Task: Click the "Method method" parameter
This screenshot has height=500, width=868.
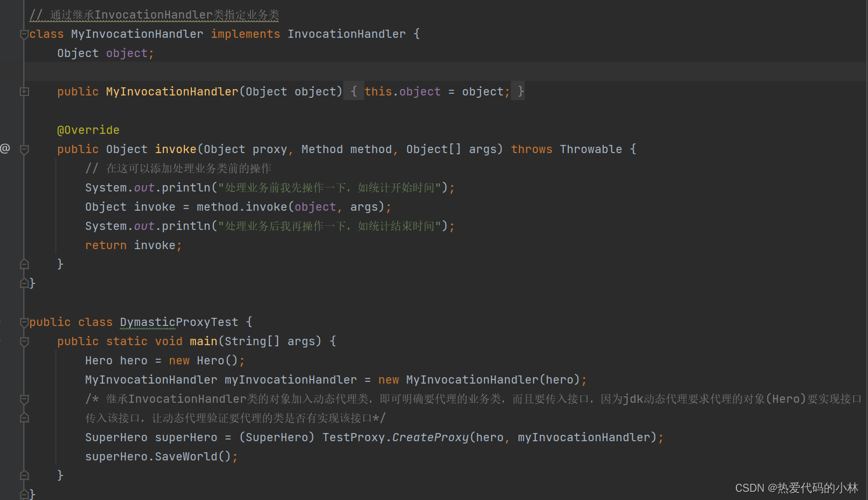Action: 347,149
